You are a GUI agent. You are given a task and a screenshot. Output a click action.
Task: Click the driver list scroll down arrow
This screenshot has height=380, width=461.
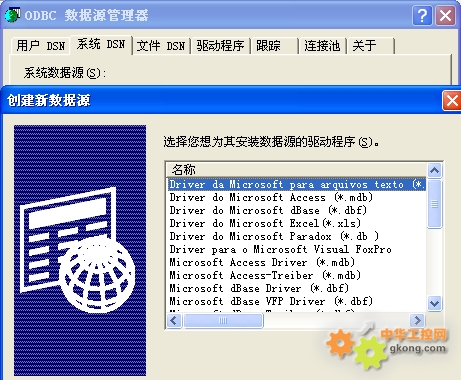[434, 303]
